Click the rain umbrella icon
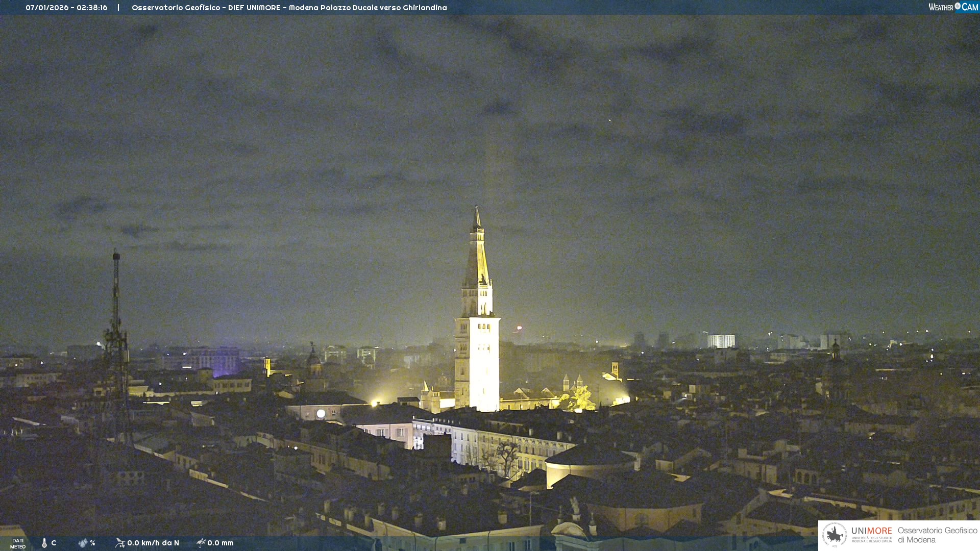This screenshot has width=980, height=551. click(201, 543)
